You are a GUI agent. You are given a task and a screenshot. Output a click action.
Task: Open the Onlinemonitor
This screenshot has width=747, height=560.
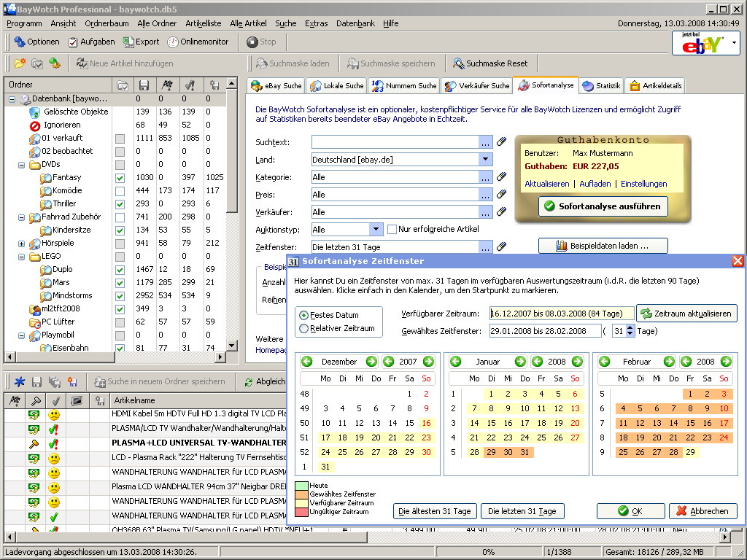point(198,42)
